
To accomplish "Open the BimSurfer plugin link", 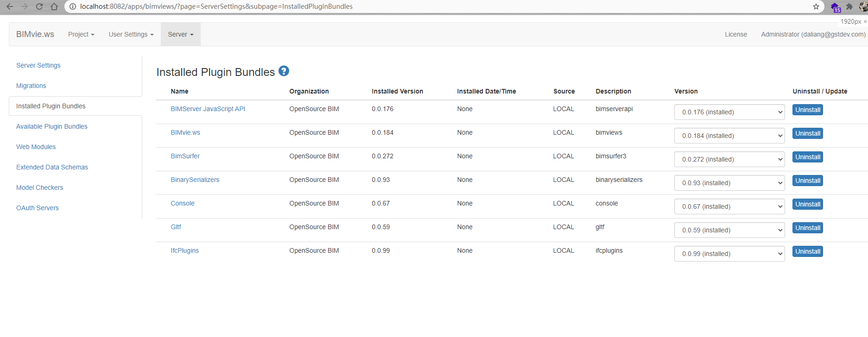I will click(185, 156).
